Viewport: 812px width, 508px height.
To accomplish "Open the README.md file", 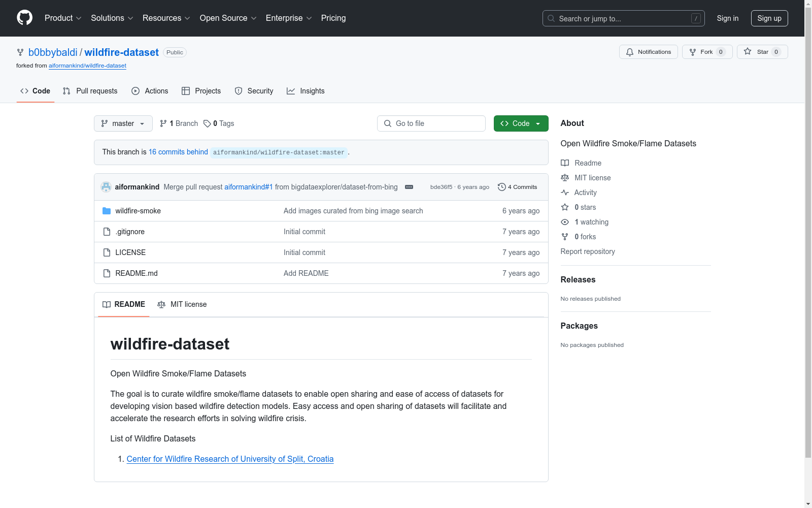I will tap(137, 273).
